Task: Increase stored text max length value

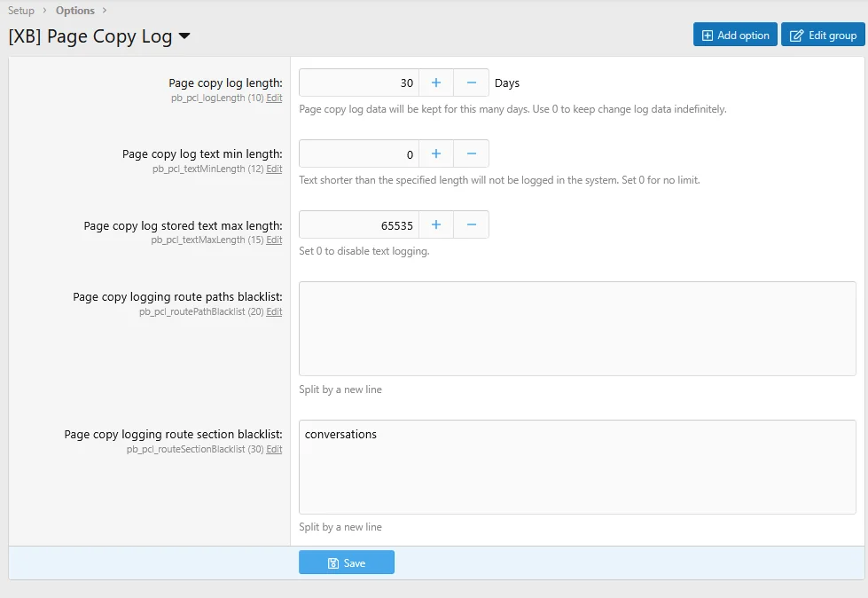Action: (435, 224)
